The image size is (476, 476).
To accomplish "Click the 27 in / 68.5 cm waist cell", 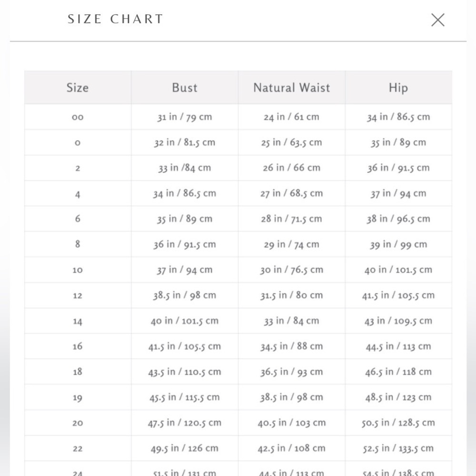I will pyautogui.click(x=291, y=193).
